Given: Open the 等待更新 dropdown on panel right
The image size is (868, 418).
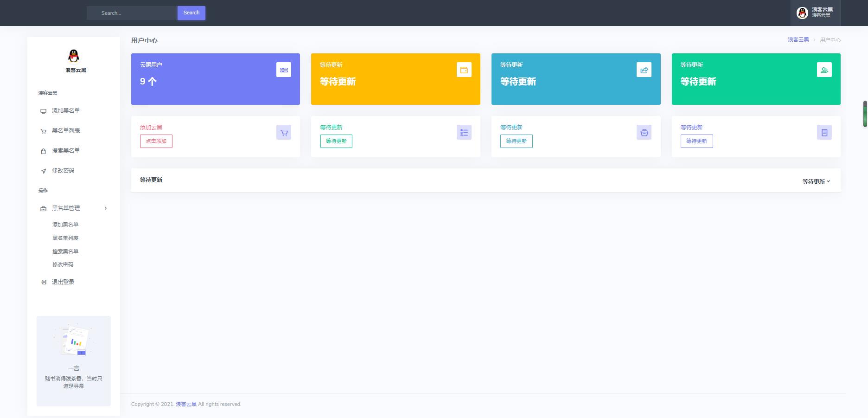Looking at the screenshot, I should click(x=816, y=181).
